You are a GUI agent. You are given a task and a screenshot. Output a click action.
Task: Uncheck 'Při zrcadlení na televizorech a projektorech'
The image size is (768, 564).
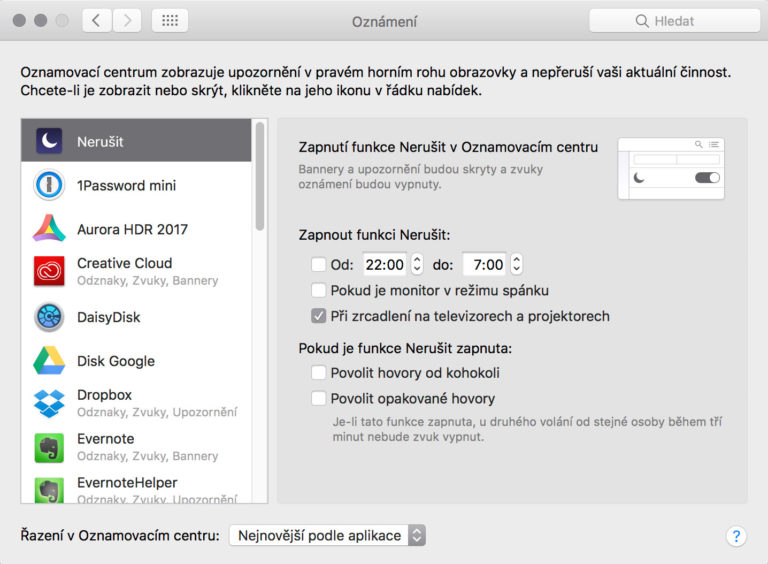(x=318, y=316)
